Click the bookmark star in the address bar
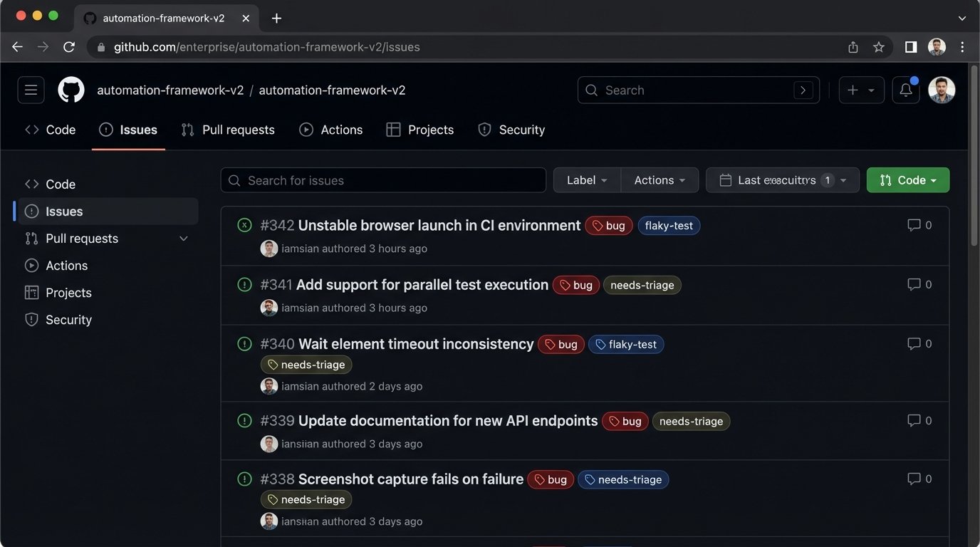Image resolution: width=980 pixels, height=547 pixels. pos(879,46)
